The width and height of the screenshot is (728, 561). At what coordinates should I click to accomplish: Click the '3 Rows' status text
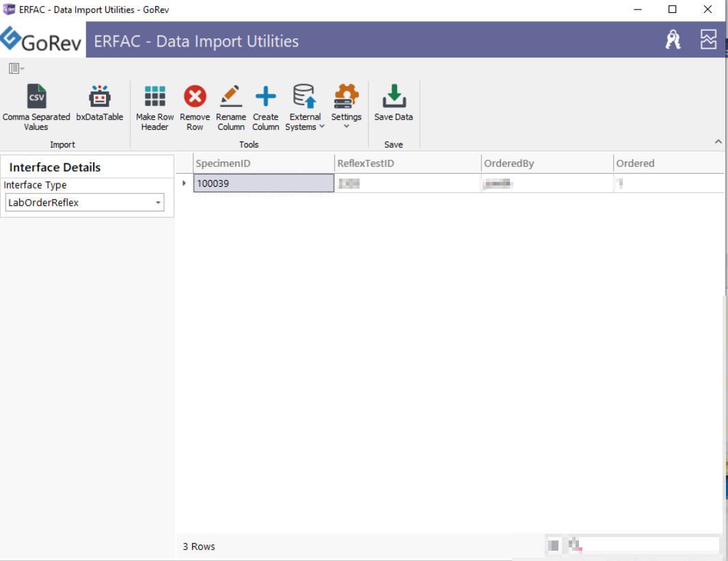coord(199,547)
